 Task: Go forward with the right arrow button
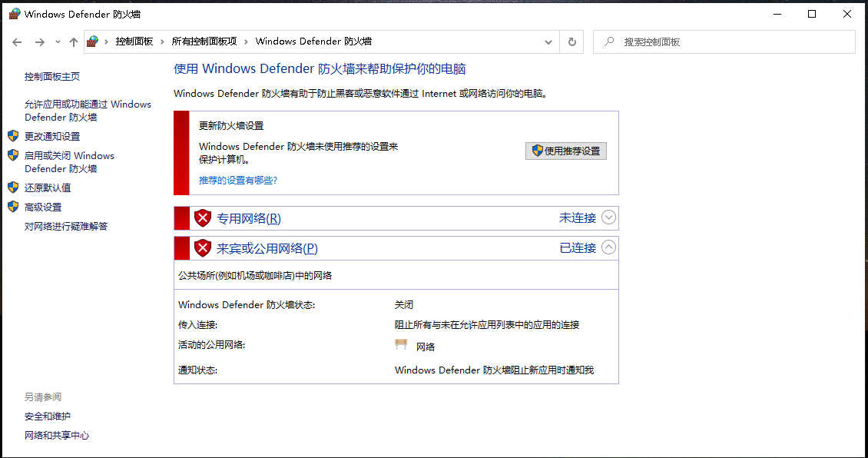point(39,42)
